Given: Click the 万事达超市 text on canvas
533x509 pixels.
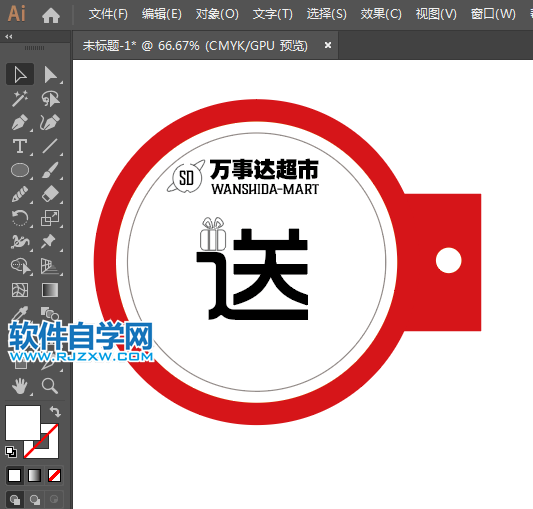Looking at the screenshot, I should pyautogui.click(x=264, y=169).
